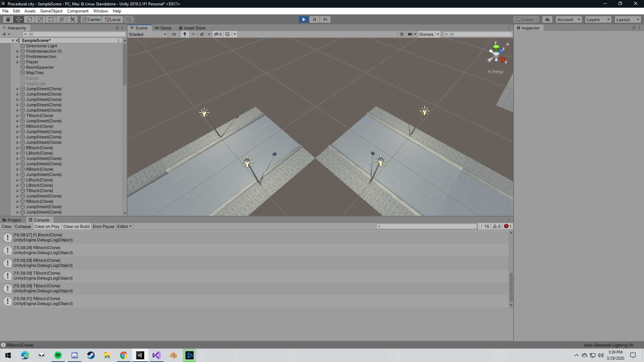
Task: Click the Collapse button in console
Action: tap(23, 227)
